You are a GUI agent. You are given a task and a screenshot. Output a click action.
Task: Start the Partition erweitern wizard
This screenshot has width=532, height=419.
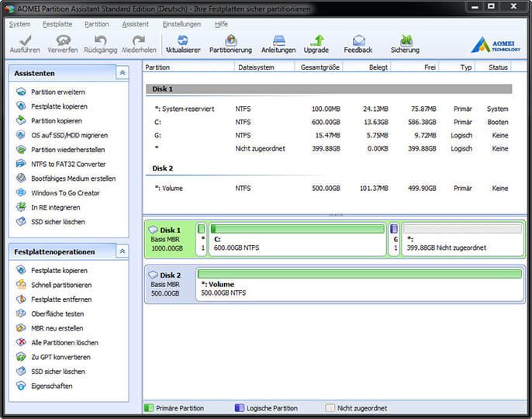57,92
